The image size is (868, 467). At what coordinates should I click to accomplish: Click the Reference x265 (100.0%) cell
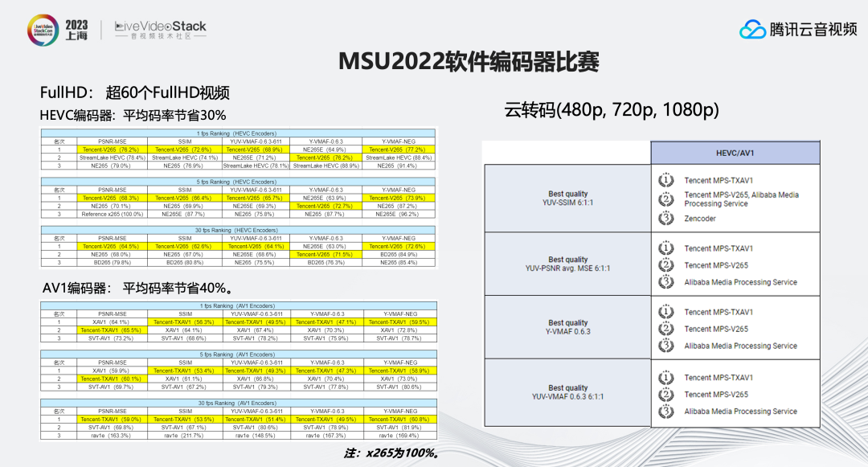[x=113, y=214]
